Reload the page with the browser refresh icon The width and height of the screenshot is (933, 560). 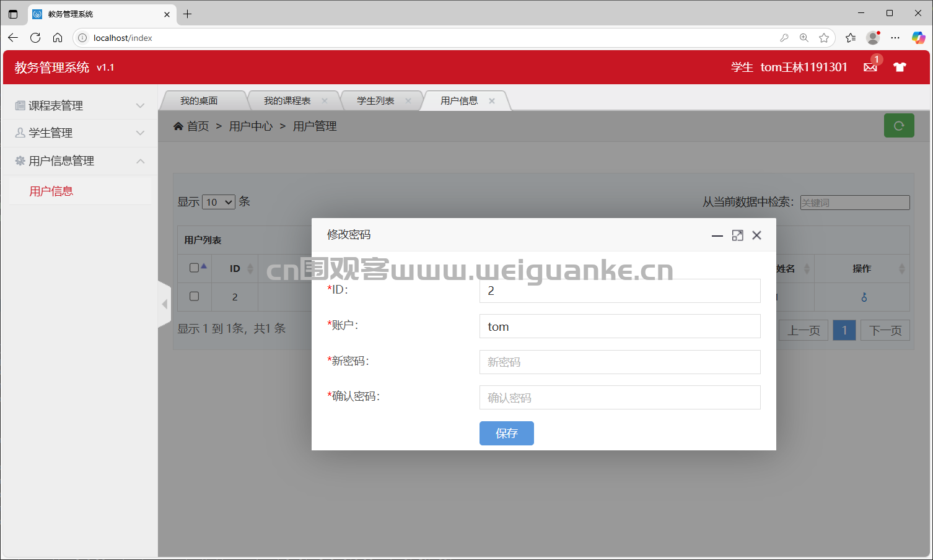coord(35,38)
